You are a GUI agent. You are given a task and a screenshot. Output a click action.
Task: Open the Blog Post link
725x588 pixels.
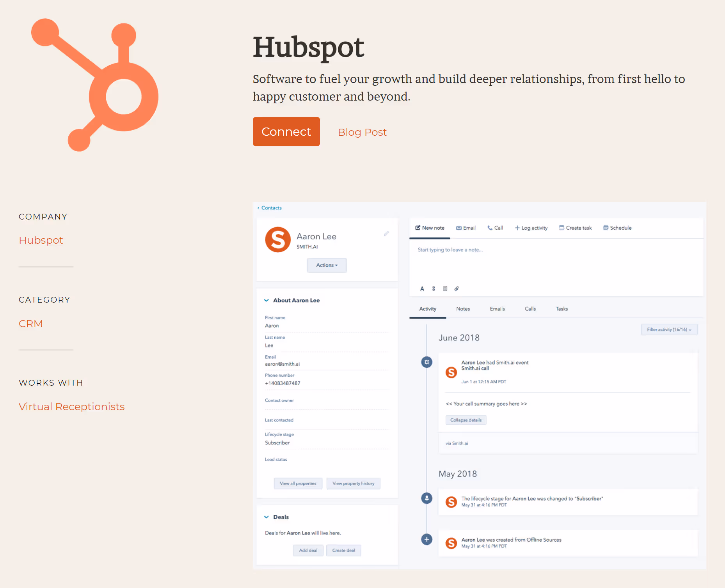point(362,132)
